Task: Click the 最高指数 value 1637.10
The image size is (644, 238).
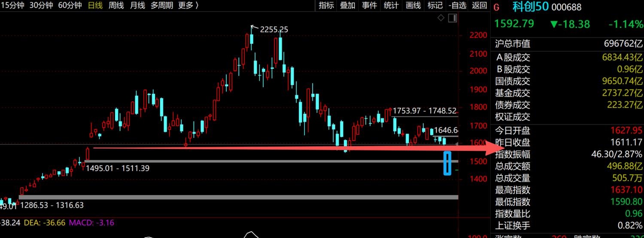Action: (626, 190)
